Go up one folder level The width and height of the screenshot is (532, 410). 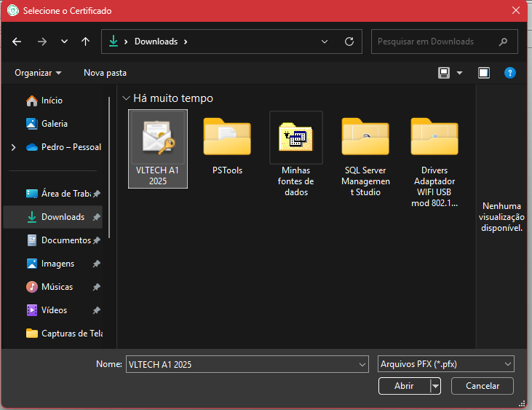point(85,42)
